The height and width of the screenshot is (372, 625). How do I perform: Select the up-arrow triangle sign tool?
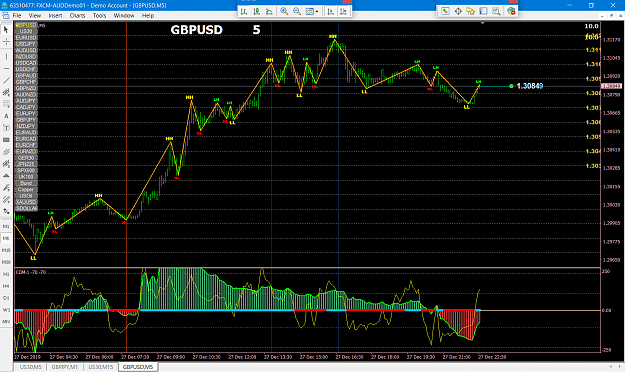tap(6, 175)
